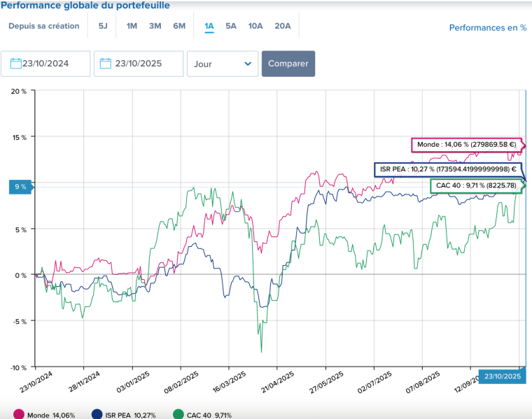532x419 pixels.
Task: Toggle the ISR PEA legend dot
Action: coord(97,415)
